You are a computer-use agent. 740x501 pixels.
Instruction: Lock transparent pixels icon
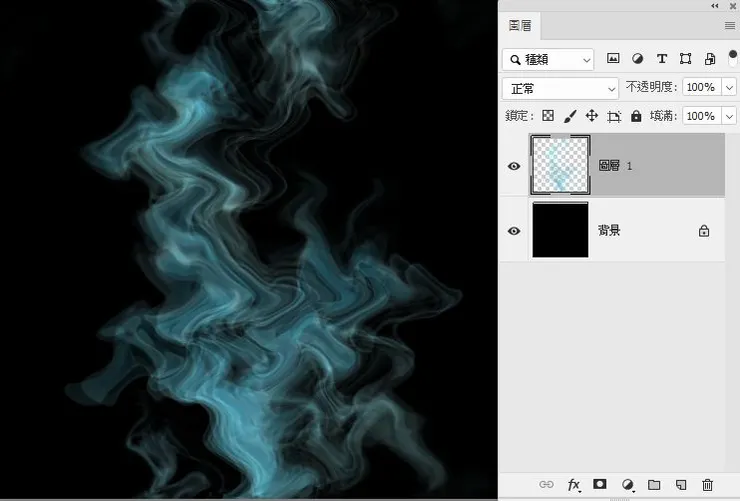pyautogui.click(x=548, y=116)
